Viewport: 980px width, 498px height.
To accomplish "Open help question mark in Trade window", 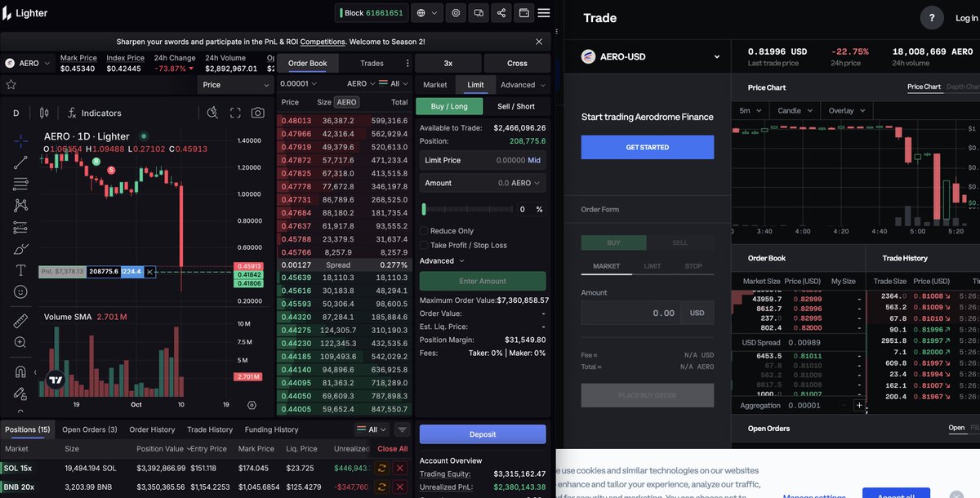I will pos(932,18).
